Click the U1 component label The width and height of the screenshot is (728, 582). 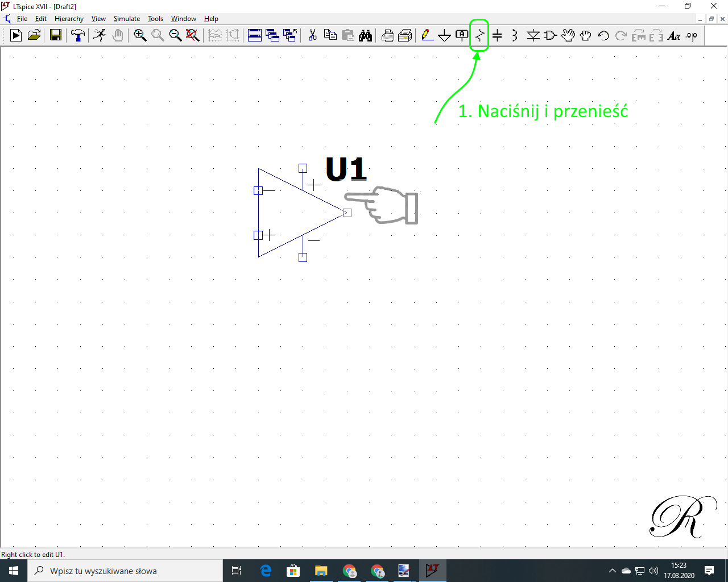tap(346, 169)
